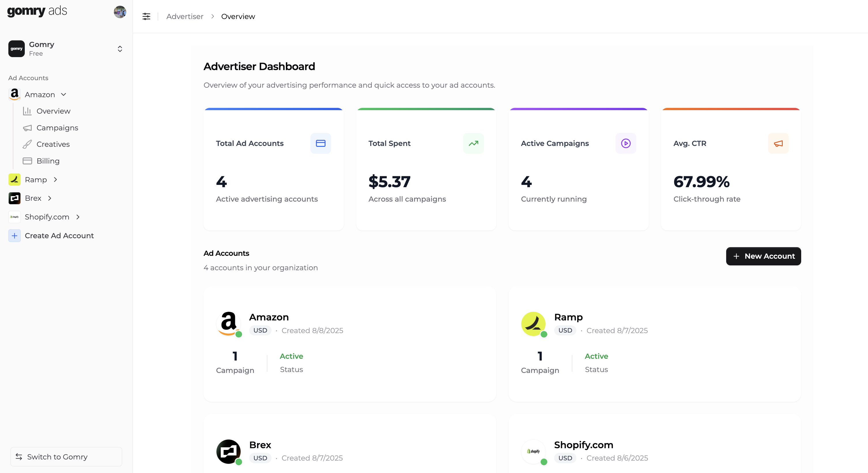Click the New Account button
868x473 pixels.
click(763, 256)
